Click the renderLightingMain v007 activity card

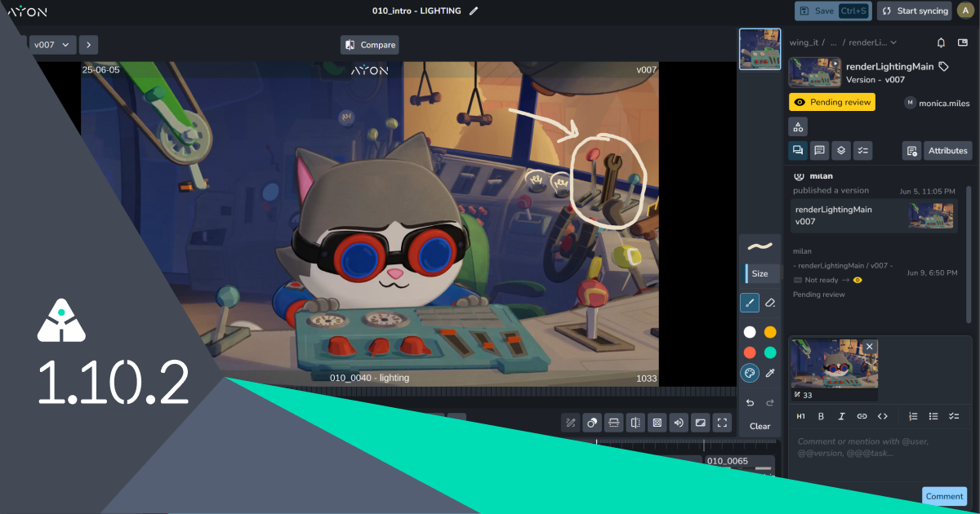[873, 215]
